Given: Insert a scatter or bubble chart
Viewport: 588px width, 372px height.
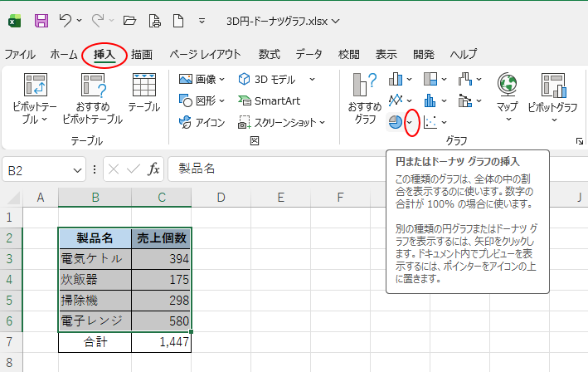Looking at the screenshot, I should click(x=430, y=122).
